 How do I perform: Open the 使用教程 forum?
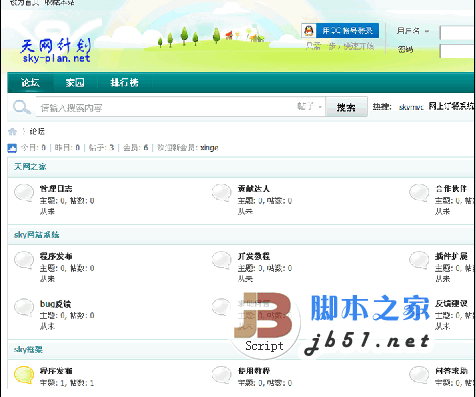point(253,371)
